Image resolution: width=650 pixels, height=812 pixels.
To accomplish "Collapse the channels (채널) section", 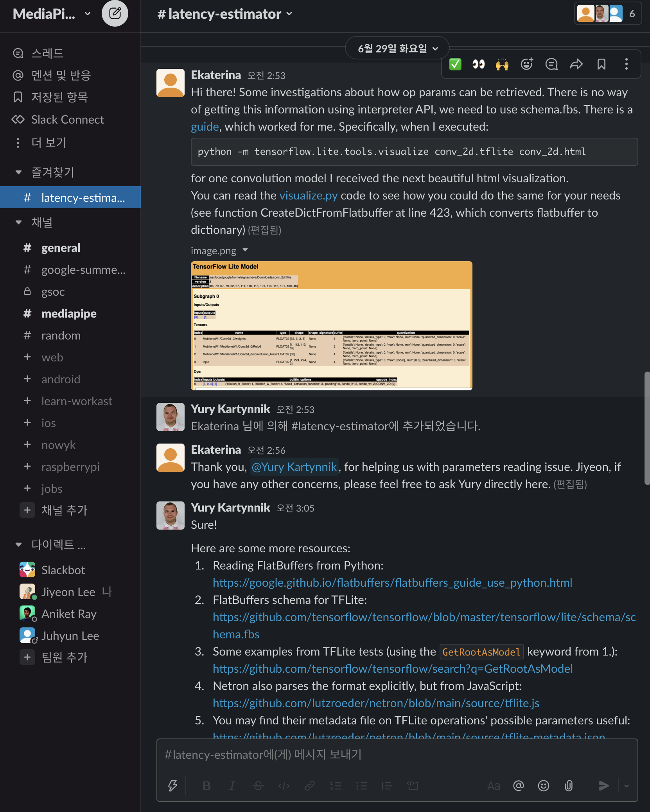I will (18, 222).
